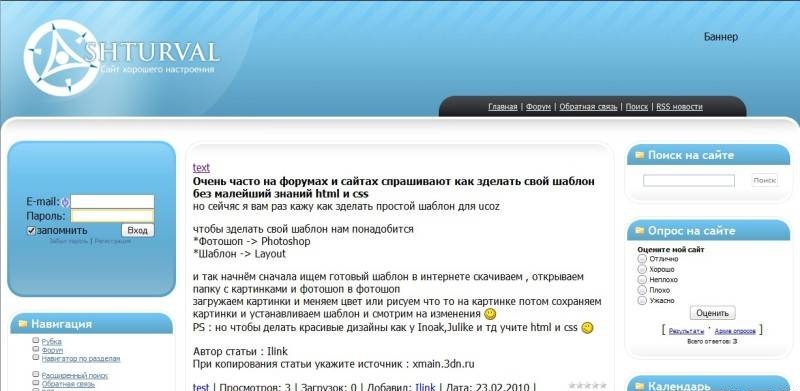This screenshot has height=391, width=800.
Task: Click the smiley emoticon after Inoak,Julike line
Action: tap(587, 328)
